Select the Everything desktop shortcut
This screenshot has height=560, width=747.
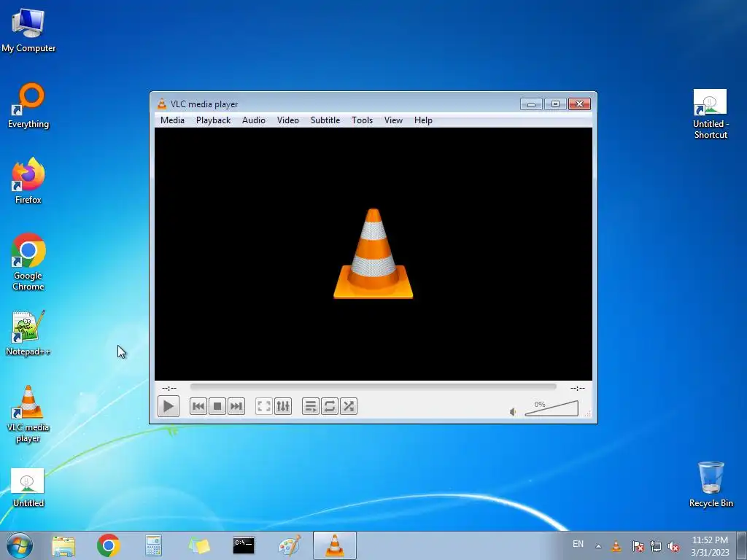(28, 106)
